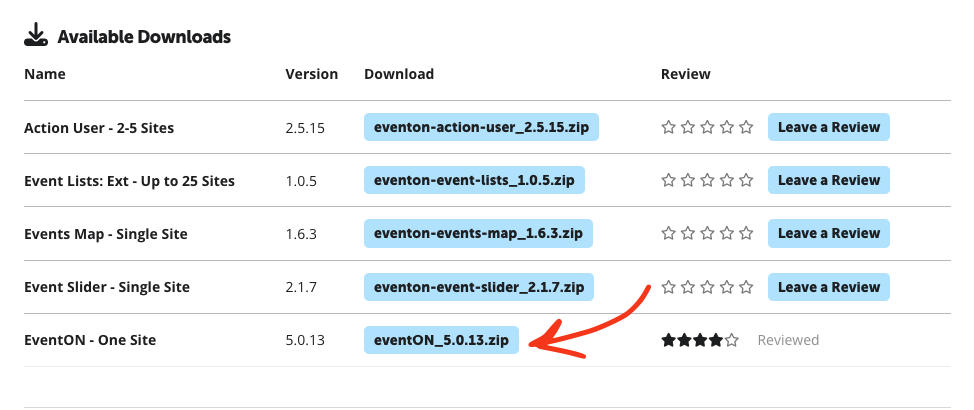Download eventon-event-slider_2.1.7.zip file
This screenshot has width=974, height=410.
tap(479, 287)
